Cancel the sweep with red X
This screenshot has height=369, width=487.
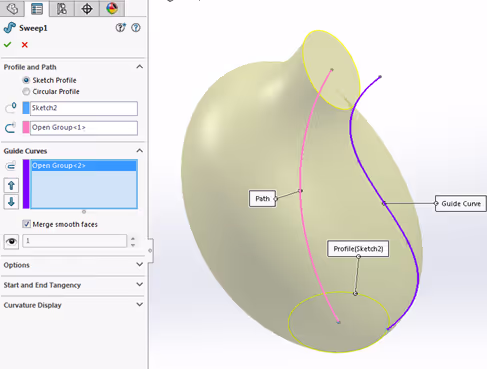pos(25,45)
